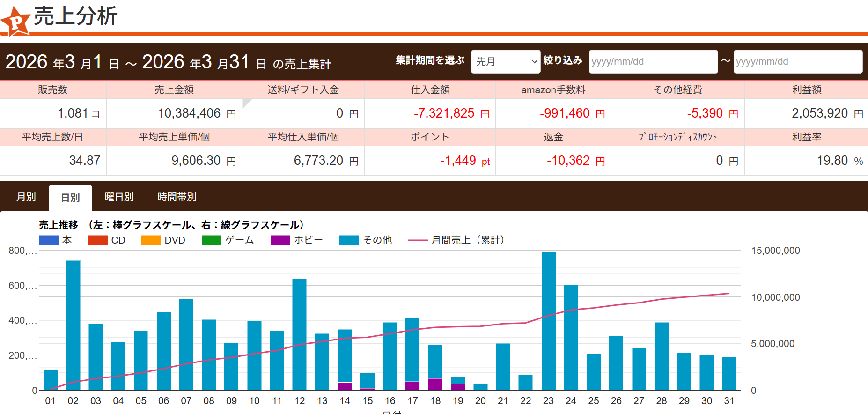Toggle the ゲーム legend green swatch

tap(211, 240)
